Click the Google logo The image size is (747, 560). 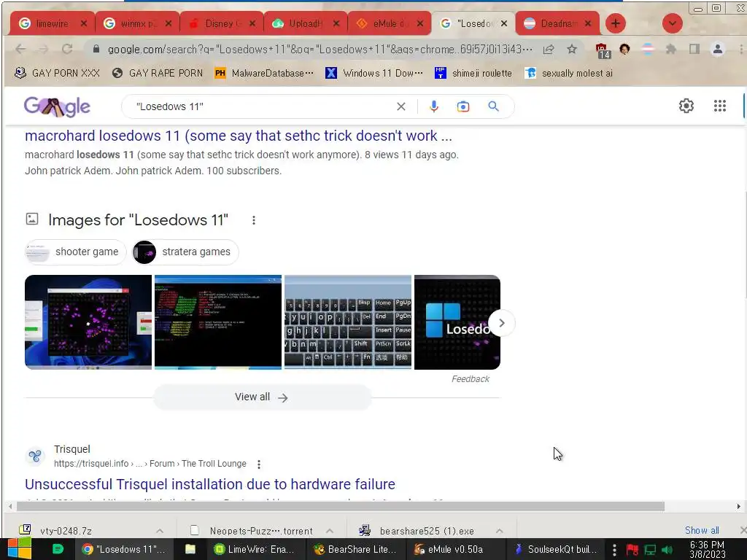(x=57, y=106)
